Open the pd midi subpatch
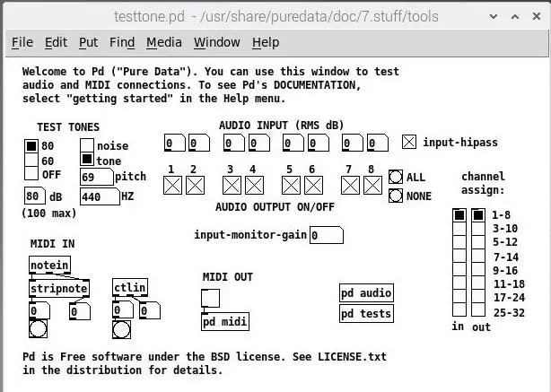Viewport: 551px width, 392px height. coord(225,321)
